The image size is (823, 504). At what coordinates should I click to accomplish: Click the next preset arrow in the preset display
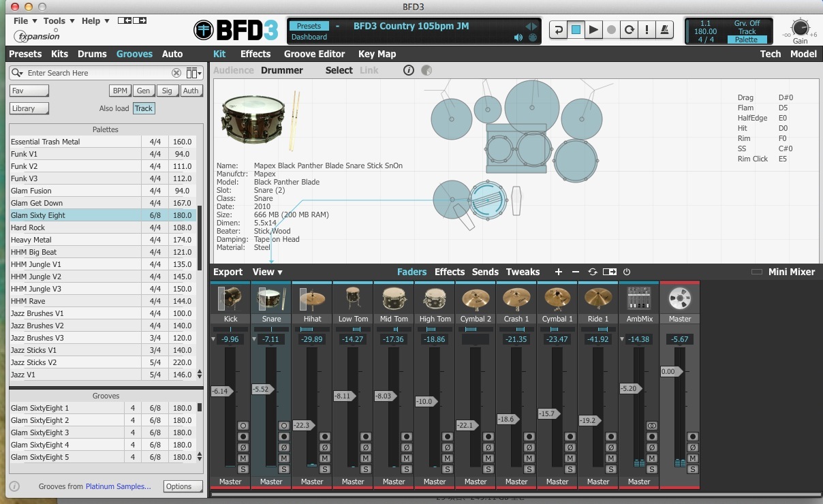[534, 27]
